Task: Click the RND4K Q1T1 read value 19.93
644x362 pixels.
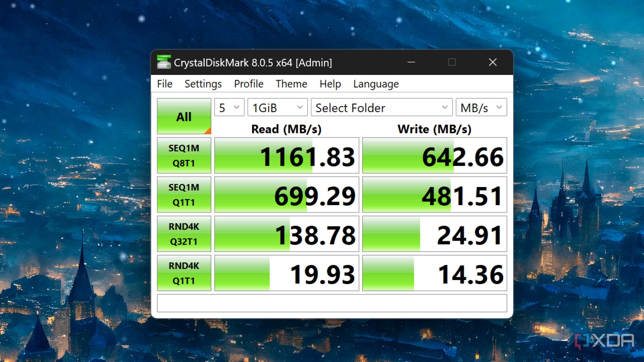Action: click(287, 273)
